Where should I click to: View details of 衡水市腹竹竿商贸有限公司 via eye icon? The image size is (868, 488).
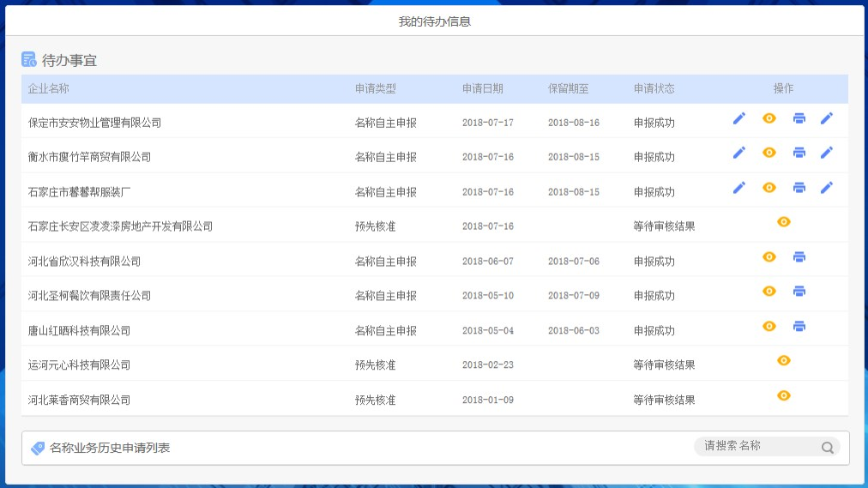coord(769,153)
